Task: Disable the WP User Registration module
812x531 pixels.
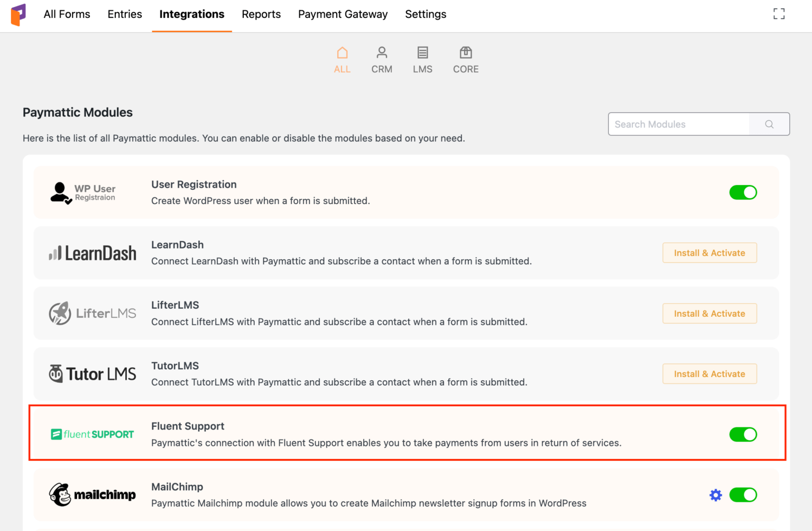Action: pos(743,193)
